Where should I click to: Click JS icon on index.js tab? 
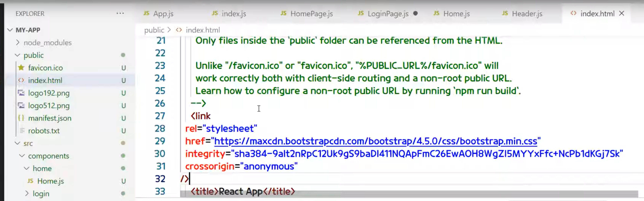pos(215,13)
